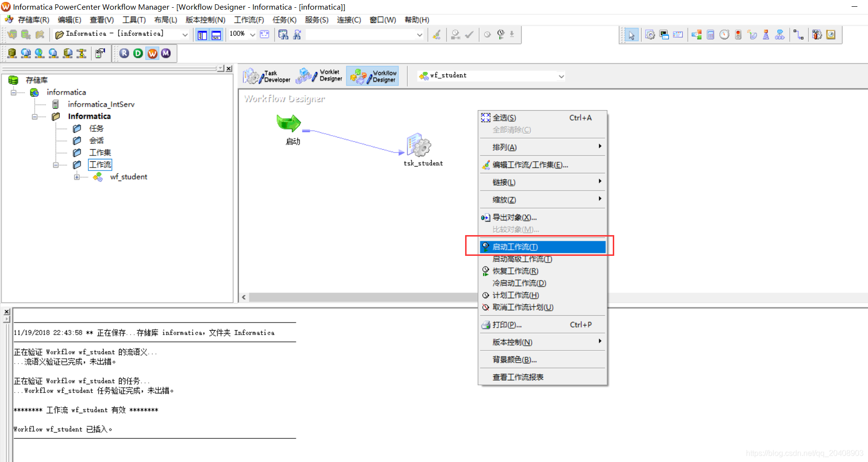Close the Output window pane
This screenshot has height=462, width=868.
coord(7,312)
